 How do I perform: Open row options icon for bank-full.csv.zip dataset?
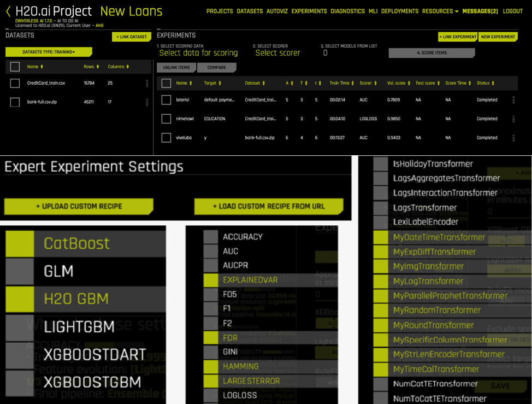point(147,102)
